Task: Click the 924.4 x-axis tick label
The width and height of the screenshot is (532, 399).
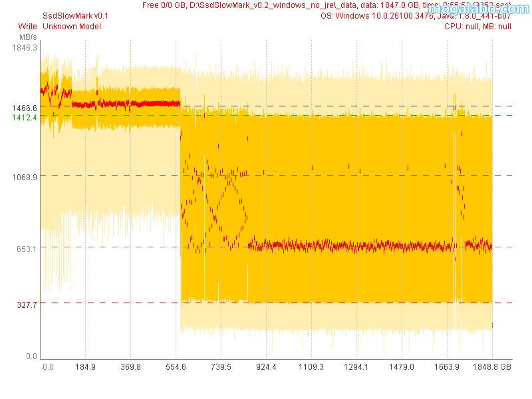Action: [266, 366]
